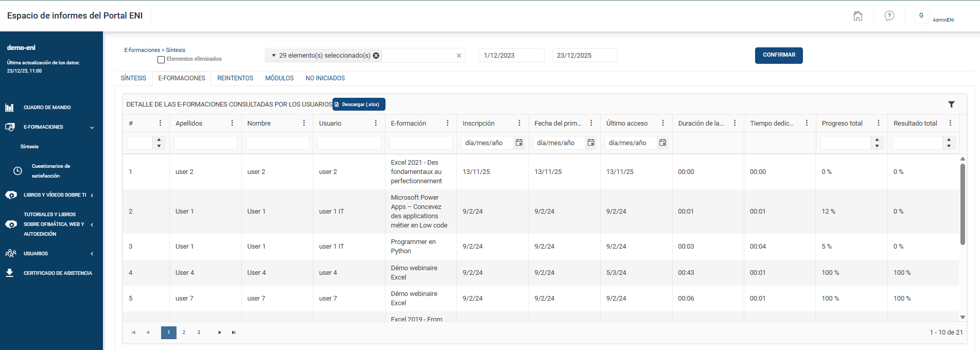Viewport: 980px width, 350px height.
Task: Toggle Elementos eliminados checkbox
Action: 161,60
